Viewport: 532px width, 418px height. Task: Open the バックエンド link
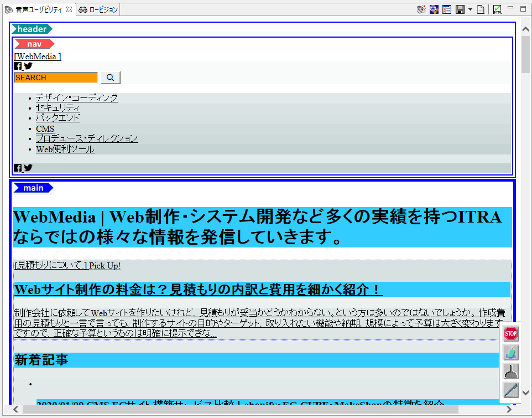tap(58, 118)
